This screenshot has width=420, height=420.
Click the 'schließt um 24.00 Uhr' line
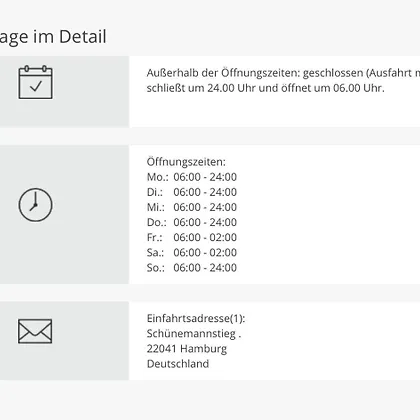point(266,88)
